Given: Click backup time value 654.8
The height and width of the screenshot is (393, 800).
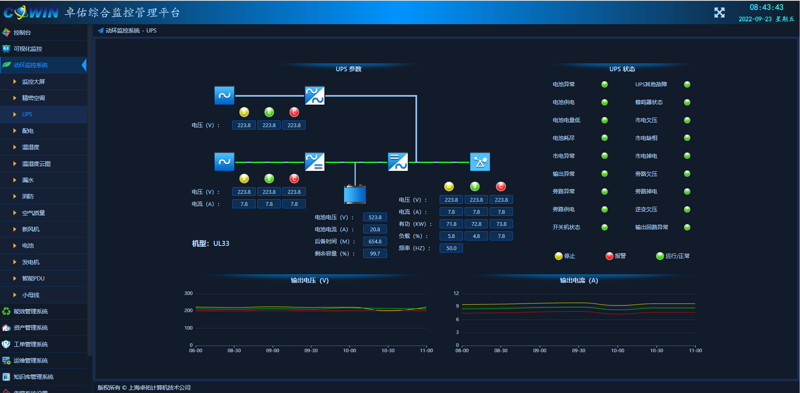Looking at the screenshot, I should (x=375, y=241).
